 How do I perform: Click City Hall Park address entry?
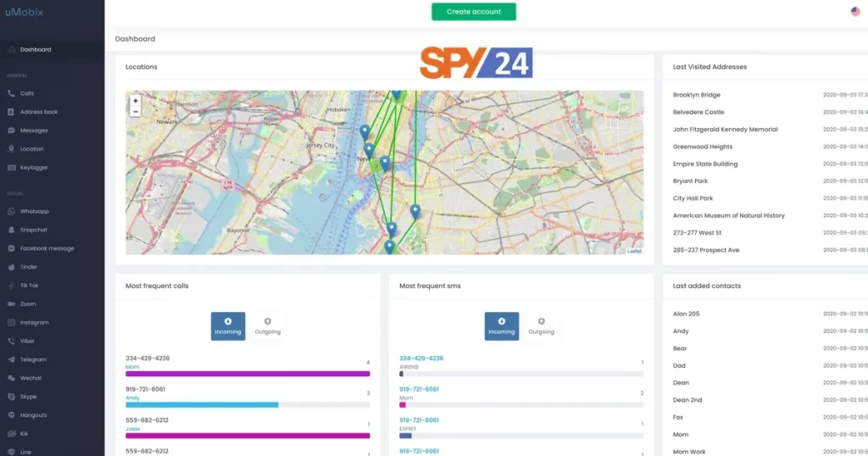(x=693, y=198)
